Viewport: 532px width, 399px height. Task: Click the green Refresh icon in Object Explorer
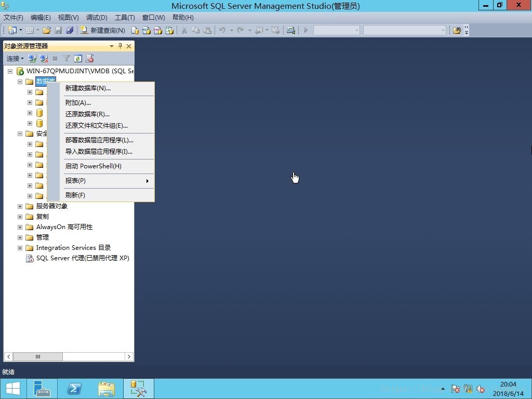tap(78, 58)
